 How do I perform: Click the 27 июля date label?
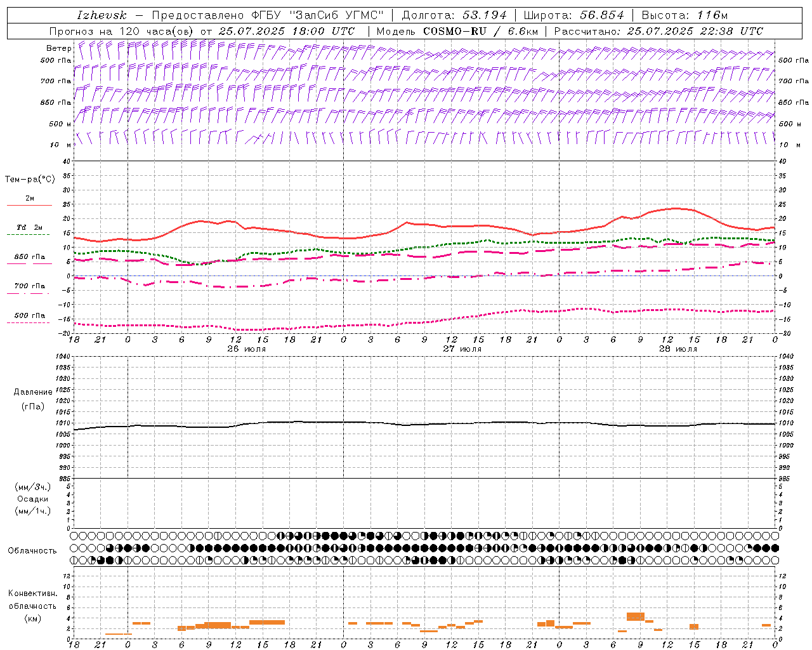point(462,349)
